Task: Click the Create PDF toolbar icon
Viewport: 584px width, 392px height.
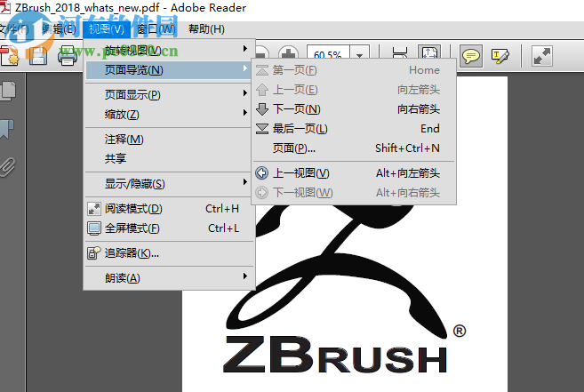Action: point(9,56)
